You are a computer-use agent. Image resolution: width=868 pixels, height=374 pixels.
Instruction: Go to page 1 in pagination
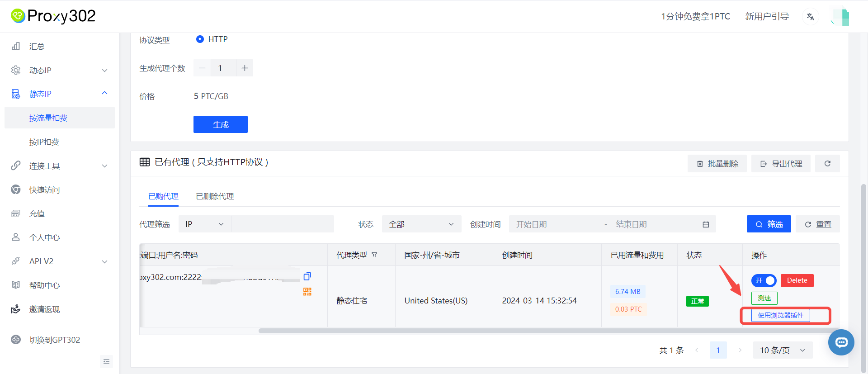(718, 350)
